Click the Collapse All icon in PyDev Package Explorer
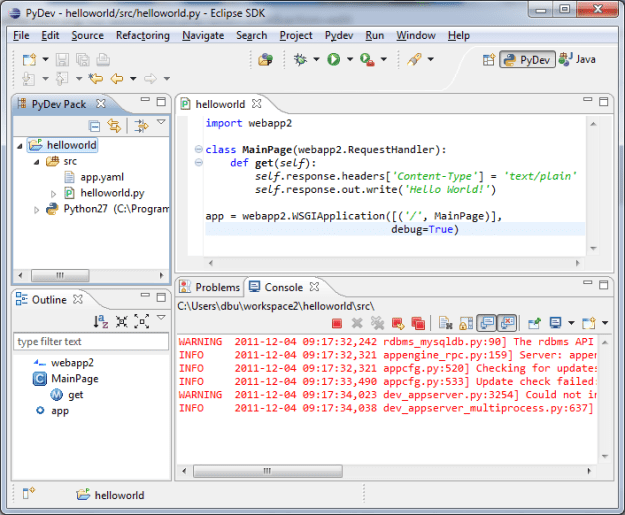Viewport: 625px width, 515px height. click(94, 125)
